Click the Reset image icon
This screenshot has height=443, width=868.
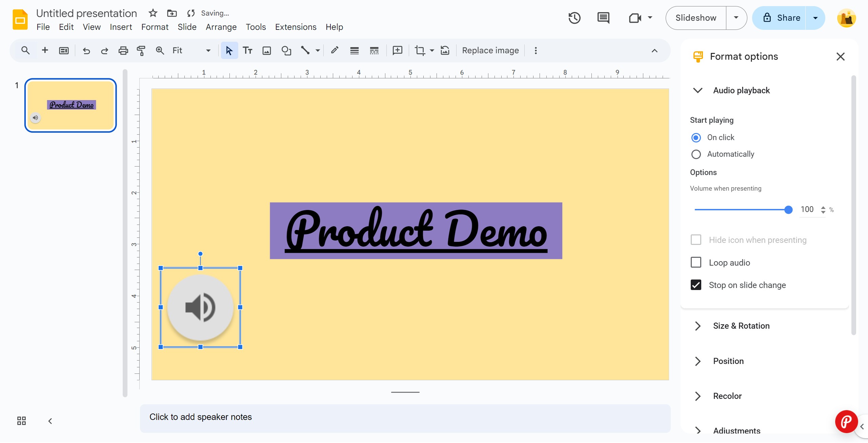(x=445, y=51)
